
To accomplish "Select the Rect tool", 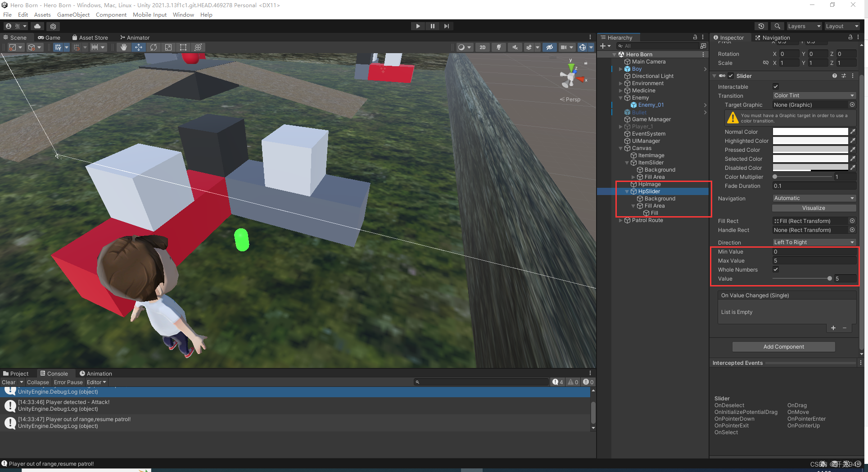I will click(183, 47).
